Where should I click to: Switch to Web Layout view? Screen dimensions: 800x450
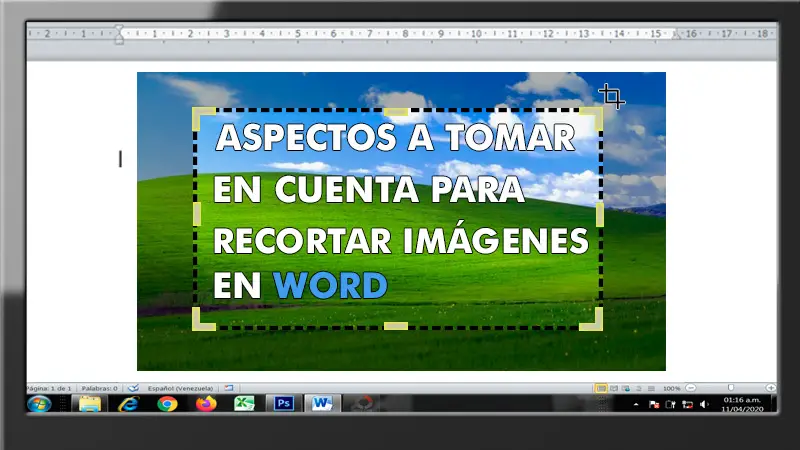pos(626,388)
